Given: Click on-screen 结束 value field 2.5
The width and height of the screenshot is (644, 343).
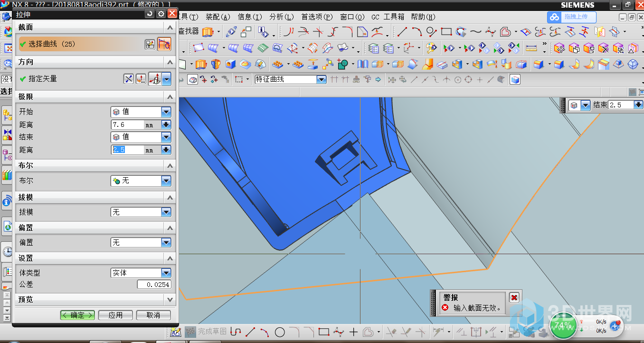Looking at the screenshot, I should pyautogui.click(x=622, y=105).
